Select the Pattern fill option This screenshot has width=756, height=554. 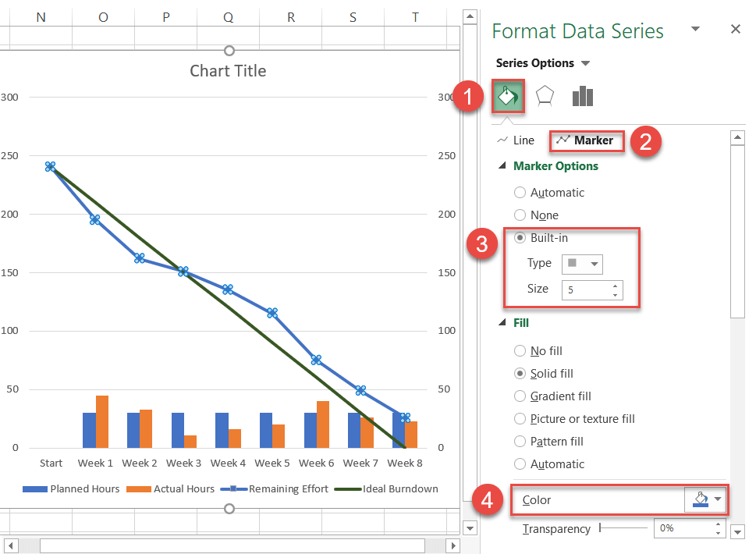point(520,441)
